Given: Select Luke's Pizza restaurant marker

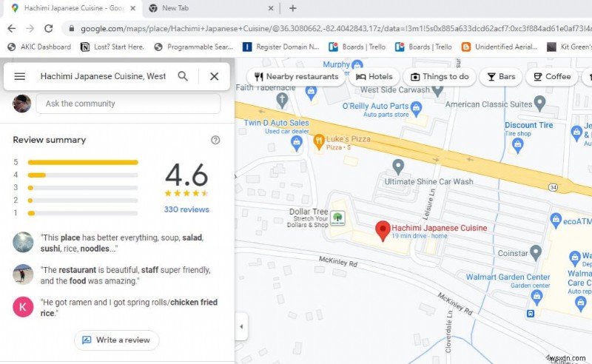Looking at the screenshot, I should [x=319, y=141].
